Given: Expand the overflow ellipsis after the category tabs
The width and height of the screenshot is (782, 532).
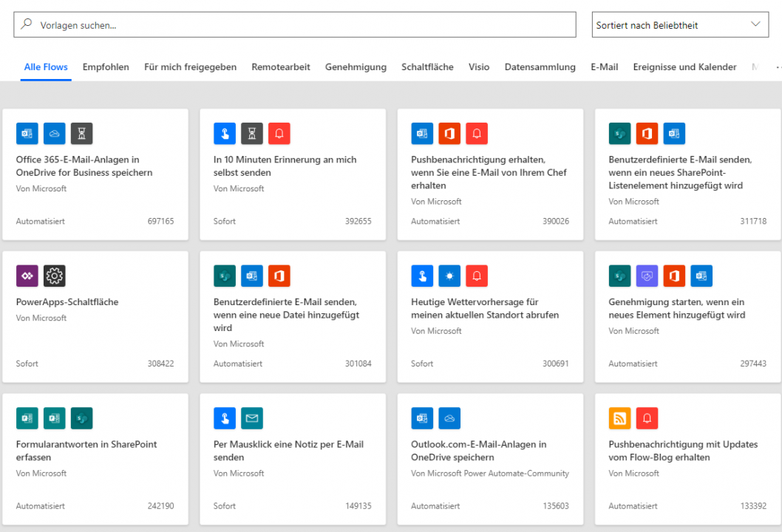Looking at the screenshot, I should point(778,67).
